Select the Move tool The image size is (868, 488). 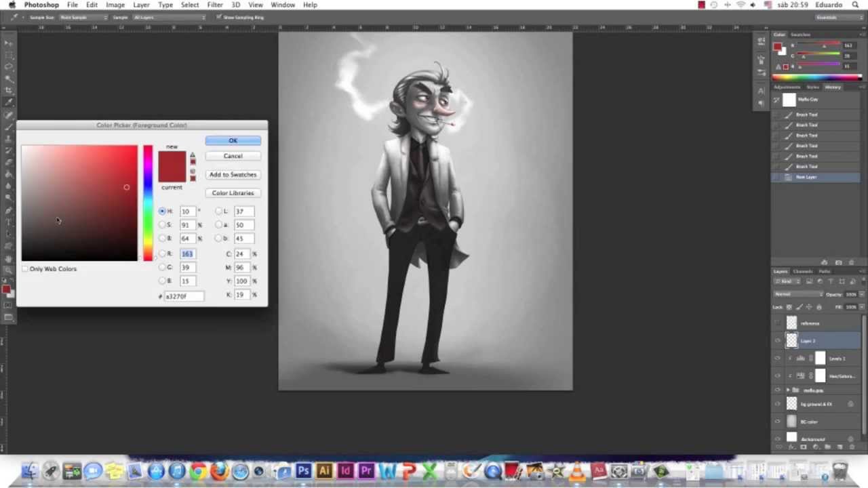9,42
